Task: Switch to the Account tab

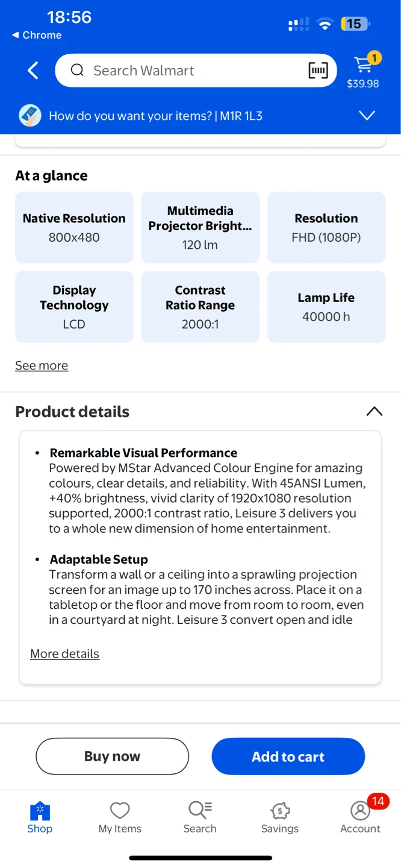Action: [360, 817]
